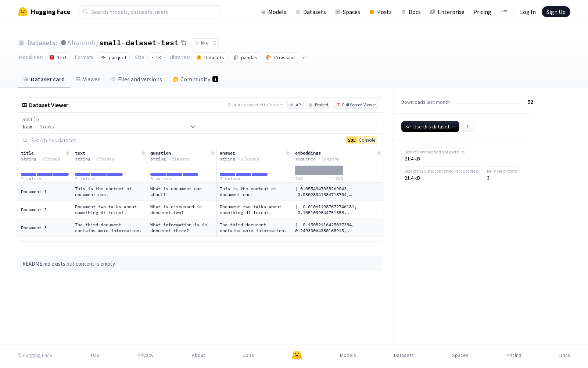Click the Datasets library tag
Screen dimensions: 588x368
210,57
